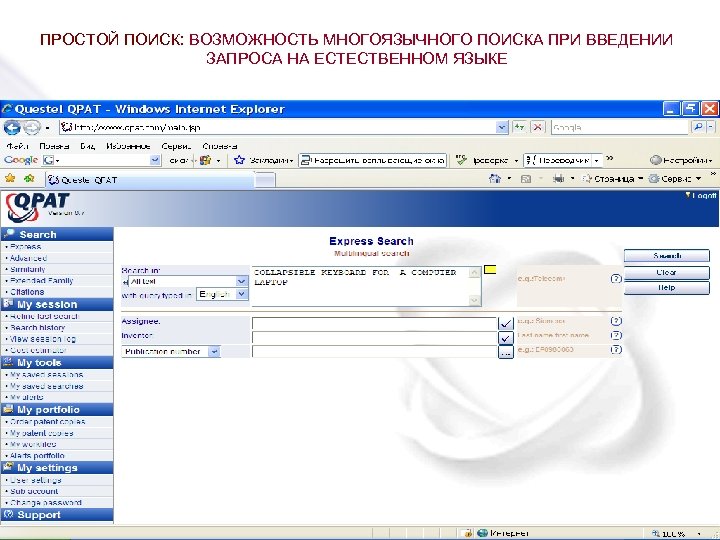Click the Print icon in command bar
Screen dimensions: 720x540
click(x=558, y=179)
